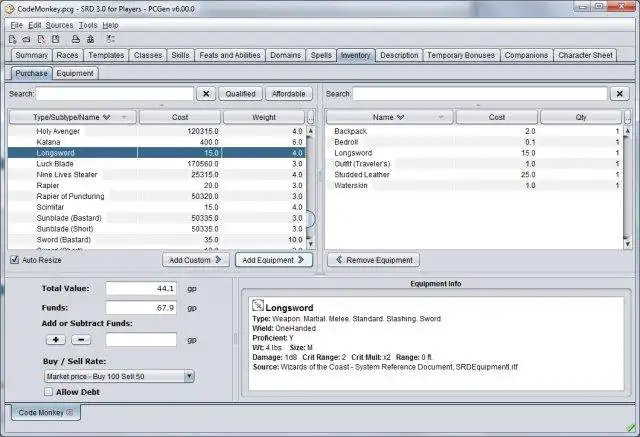Click the green check status icon

coord(631,427)
